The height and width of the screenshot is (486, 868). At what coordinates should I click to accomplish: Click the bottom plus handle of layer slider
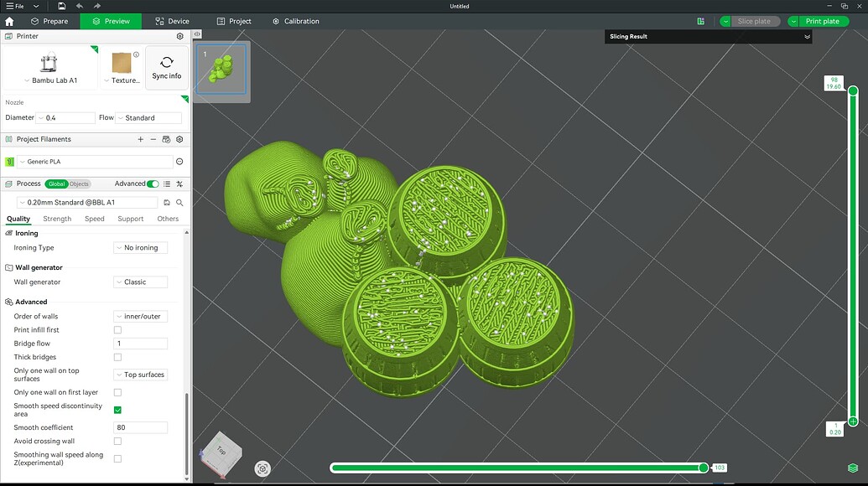click(853, 421)
